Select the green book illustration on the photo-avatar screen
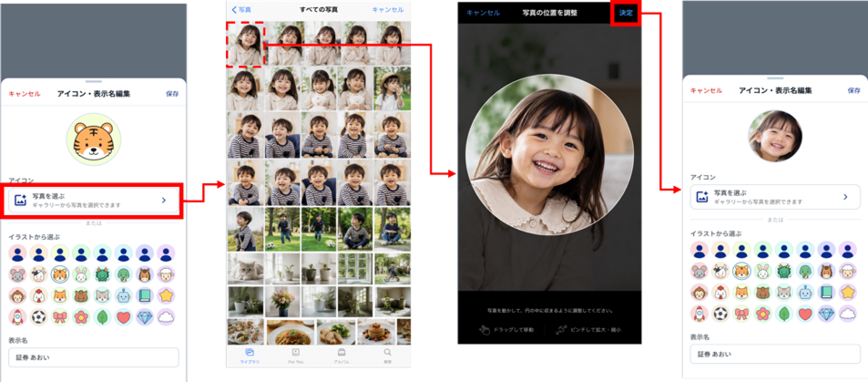This screenshot has width=868, height=382. pos(826,292)
